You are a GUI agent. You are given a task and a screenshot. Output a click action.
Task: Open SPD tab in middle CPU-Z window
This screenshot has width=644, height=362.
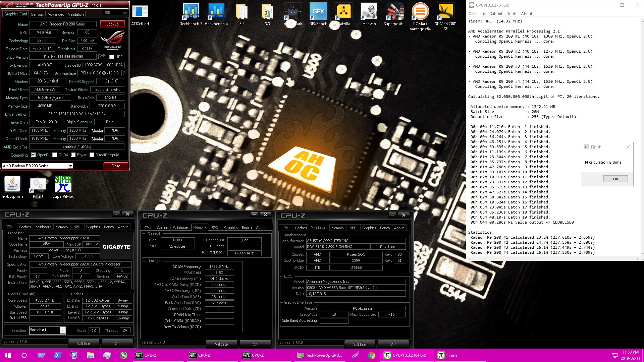click(215, 228)
